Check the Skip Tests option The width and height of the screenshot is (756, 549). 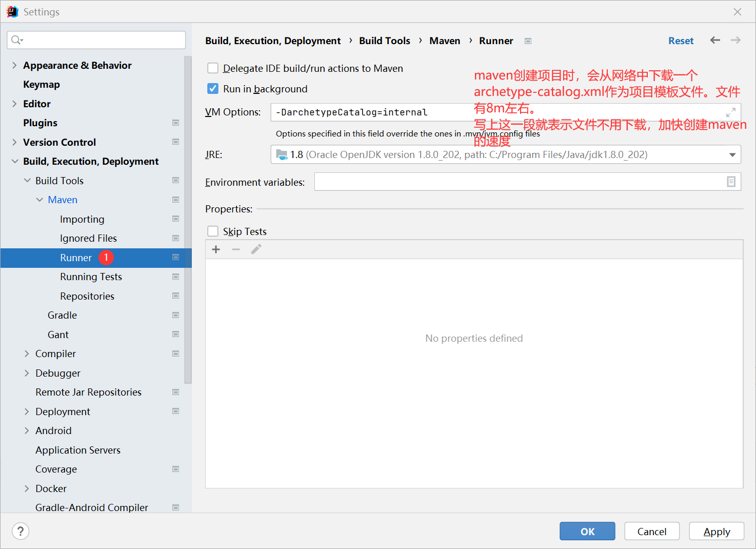click(213, 231)
